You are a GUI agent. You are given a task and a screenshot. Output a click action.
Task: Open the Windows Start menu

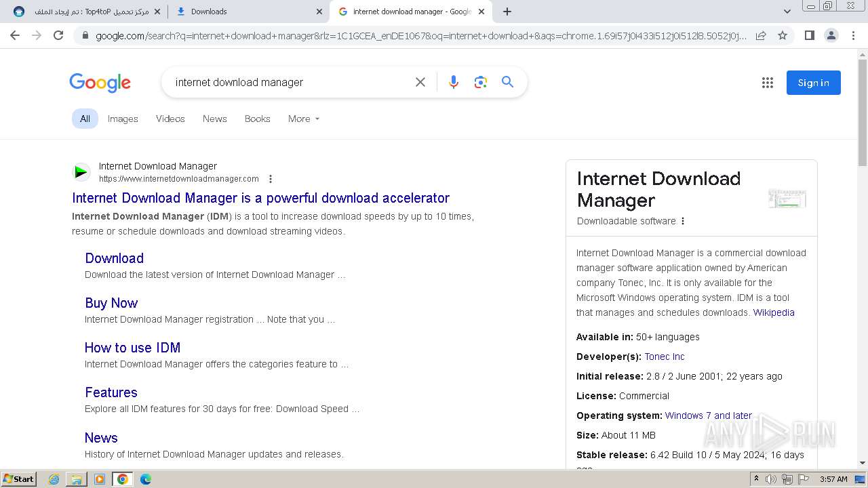19,479
